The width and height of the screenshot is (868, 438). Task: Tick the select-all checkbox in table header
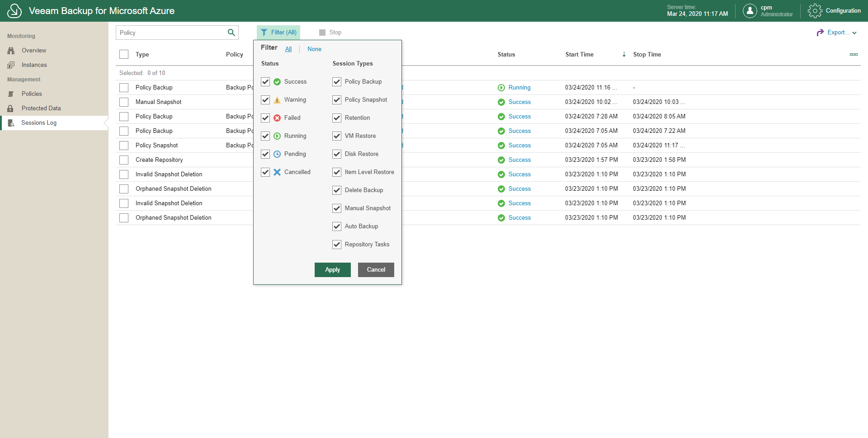point(124,54)
